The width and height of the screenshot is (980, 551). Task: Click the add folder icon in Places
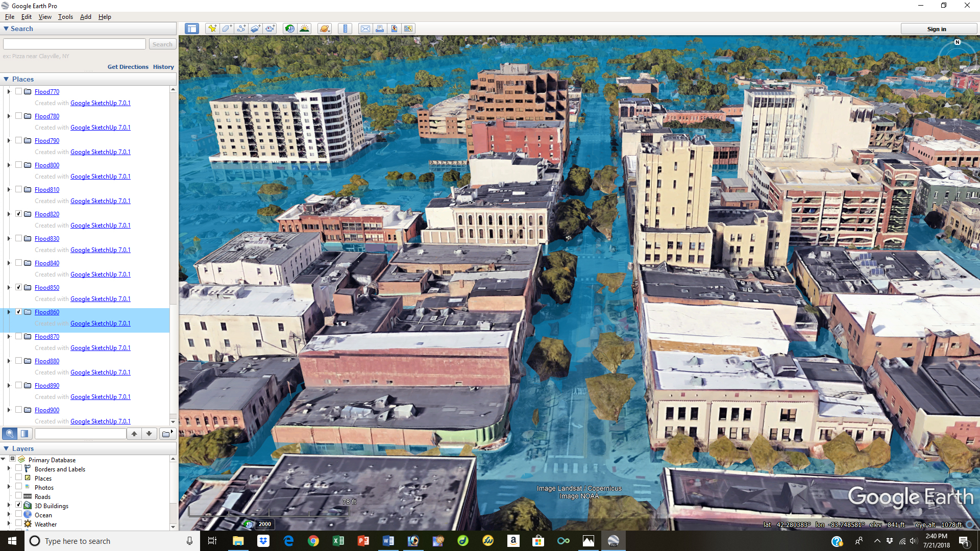(x=167, y=434)
